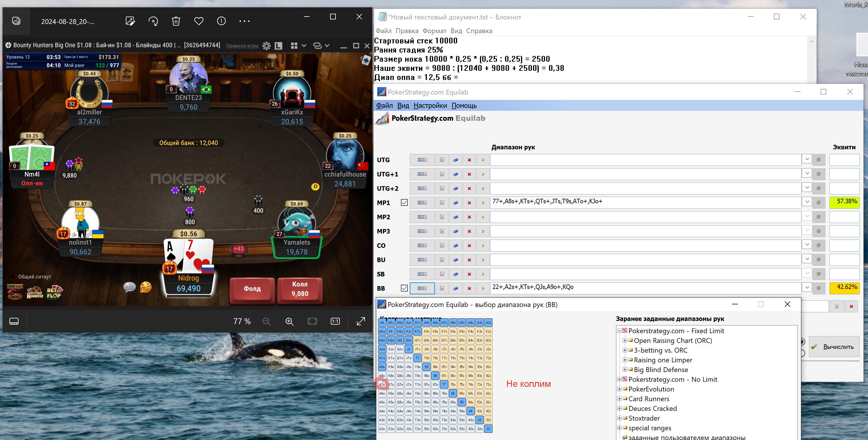868x440 pixels.
Task: Open the CO range dropdown arrow
Action: point(807,244)
